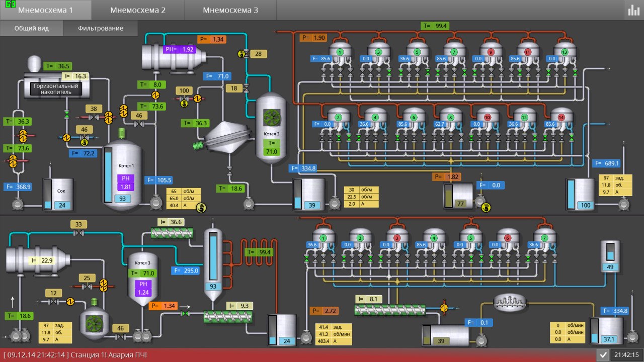Click the hand manual-mode icon near Котел 1 pump
Viewport: 644px width, 362px height.
coord(201,207)
